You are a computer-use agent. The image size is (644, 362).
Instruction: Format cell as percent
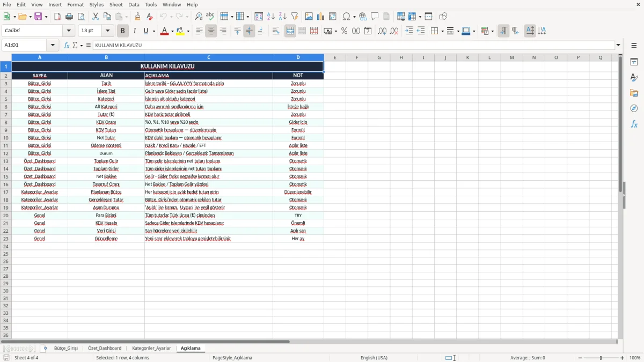(x=345, y=31)
